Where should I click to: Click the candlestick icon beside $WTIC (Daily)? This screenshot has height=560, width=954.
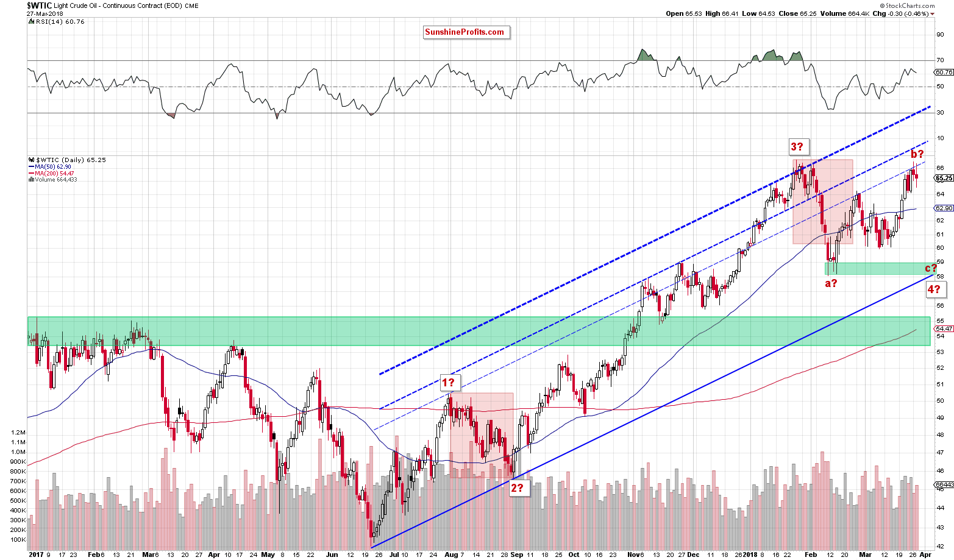pyautogui.click(x=30, y=160)
